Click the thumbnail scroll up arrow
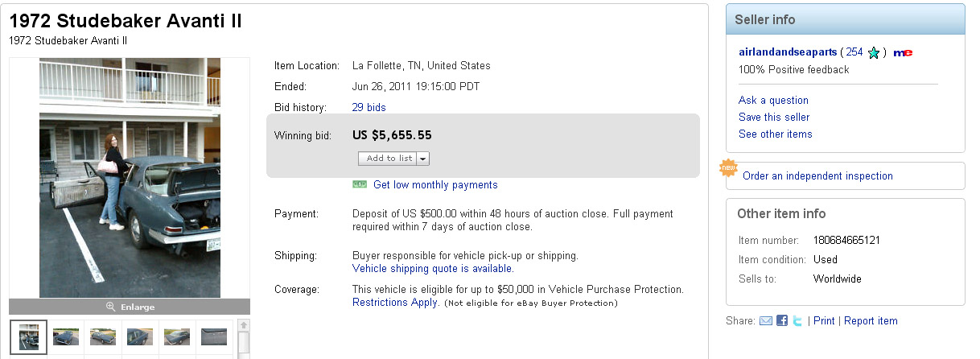 click(244, 325)
